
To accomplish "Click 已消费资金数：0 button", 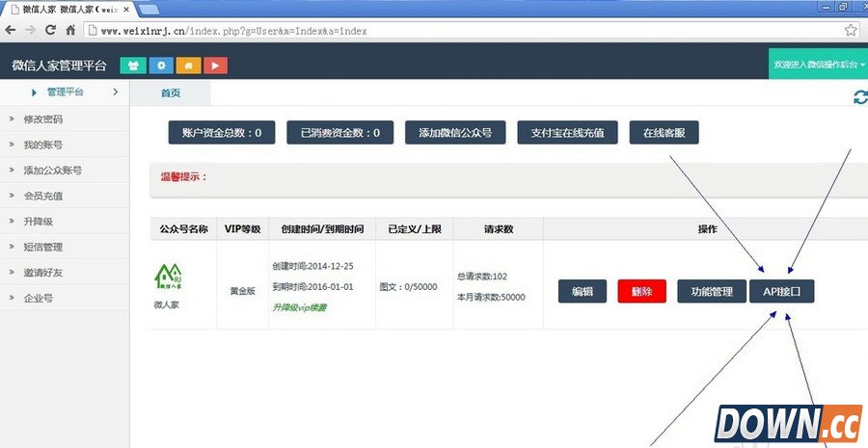I will pyautogui.click(x=339, y=133).
